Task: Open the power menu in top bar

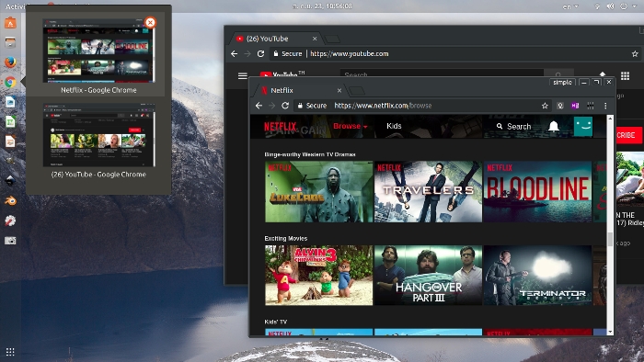Action: coord(625,6)
